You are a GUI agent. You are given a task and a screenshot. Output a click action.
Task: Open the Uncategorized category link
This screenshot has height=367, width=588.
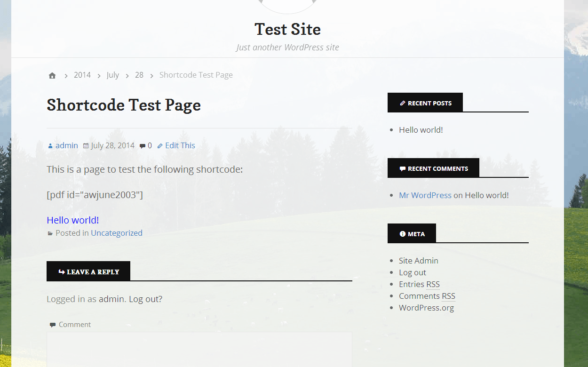pos(116,233)
